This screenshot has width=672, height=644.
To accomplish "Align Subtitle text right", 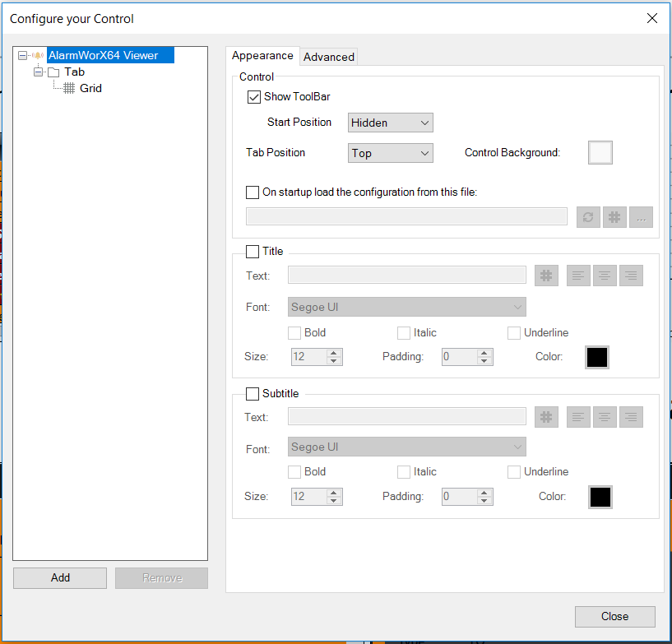I will (x=632, y=417).
